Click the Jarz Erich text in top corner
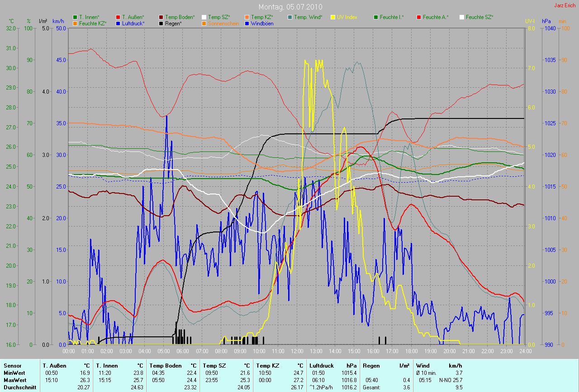579x392 pixels. click(565, 5)
